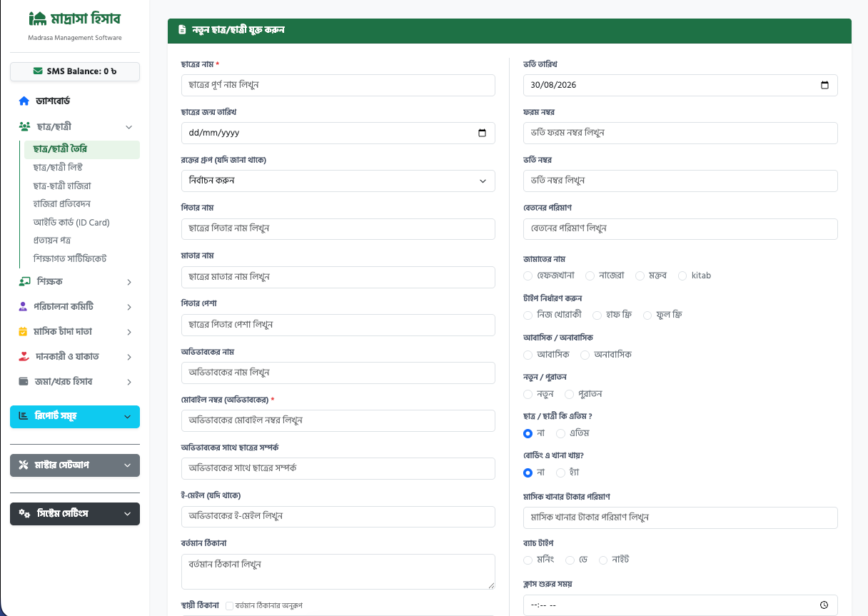Screen dimensions: 868x616
Task: Select নাজেরা jamaat radio button
Action: pos(590,276)
